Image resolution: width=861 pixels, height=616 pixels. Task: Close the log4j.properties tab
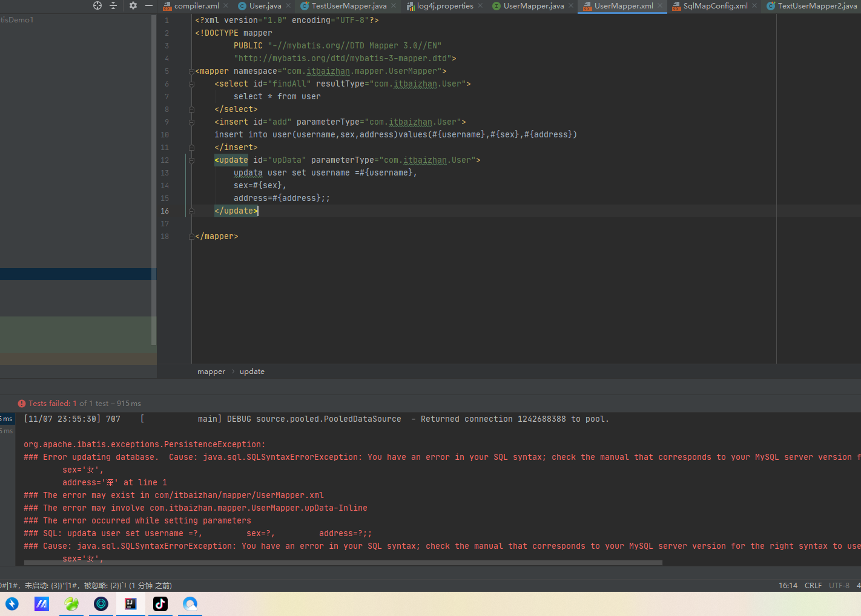pos(480,6)
